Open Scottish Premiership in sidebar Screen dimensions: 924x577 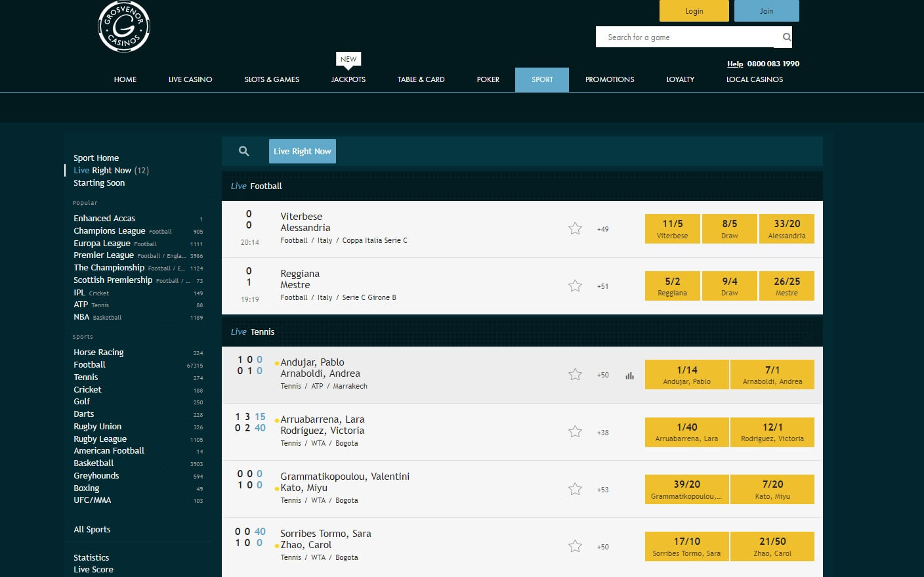[x=113, y=280]
